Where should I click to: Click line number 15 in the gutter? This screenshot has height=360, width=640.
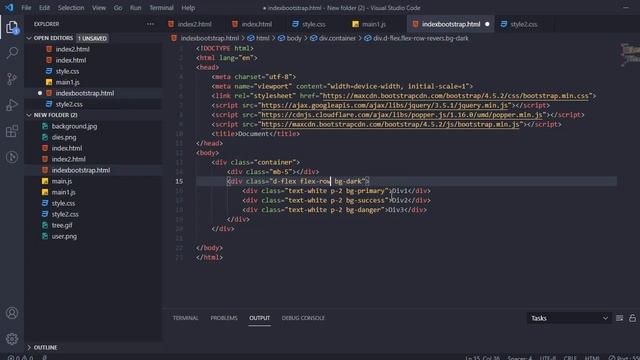[179, 181]
